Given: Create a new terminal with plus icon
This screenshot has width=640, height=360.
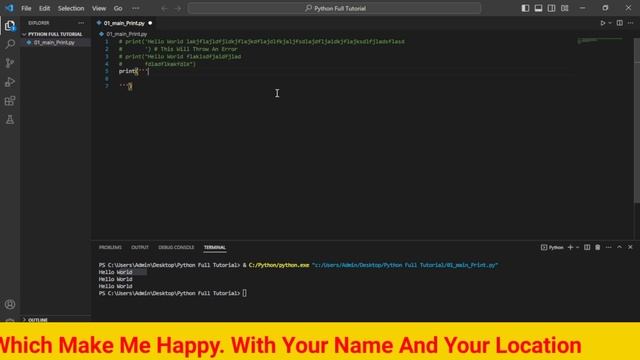Looking at the screenshot, I should 571,247.
